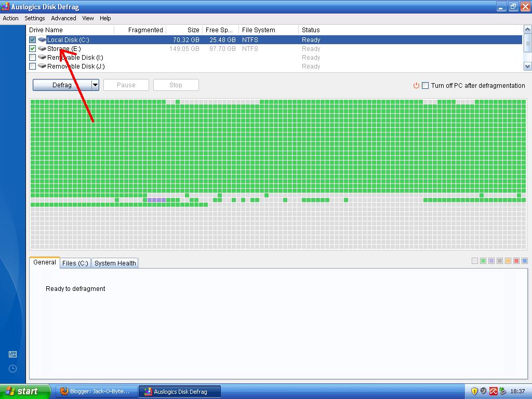Enable Turn off PC after defragmentation
Viewport: 532px width, 399px height.
coord(425,86)
